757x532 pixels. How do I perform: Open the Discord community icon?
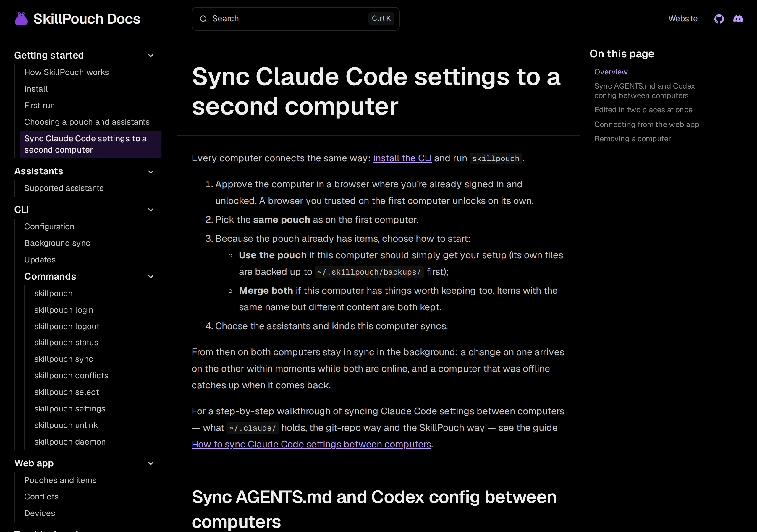738,19
